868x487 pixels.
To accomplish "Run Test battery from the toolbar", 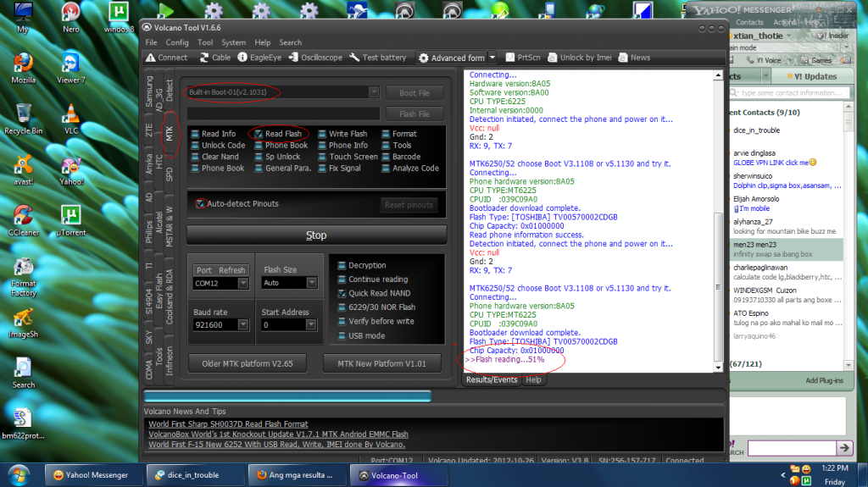I will coord(377,58).
